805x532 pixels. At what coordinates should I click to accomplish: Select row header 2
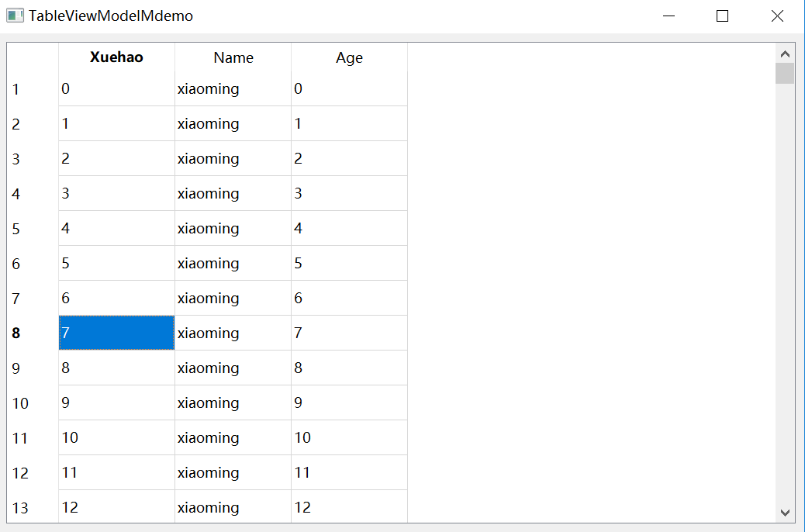pos(33,124)
